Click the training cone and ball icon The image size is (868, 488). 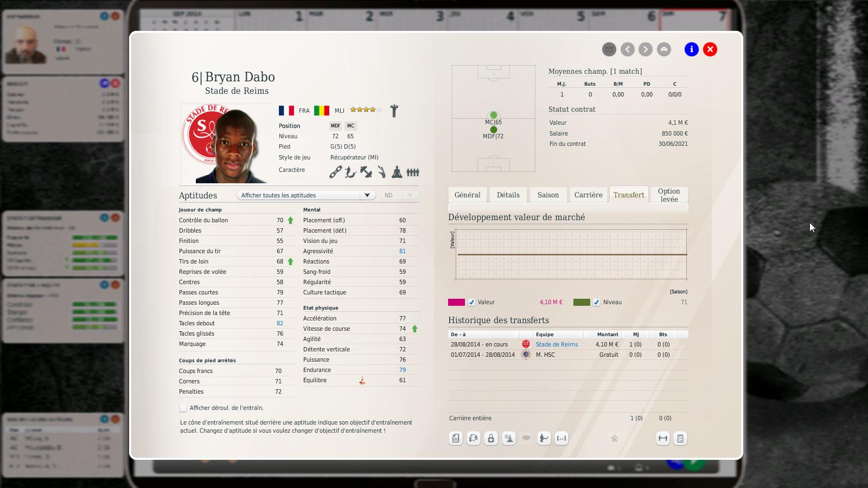[x=509, y=438]
